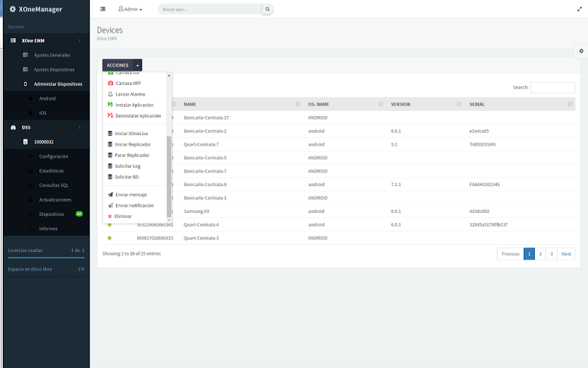The height and width of the screenshot is (368, 588).
Task: Click serial FA6AK0301345
Action: point(485,185)
